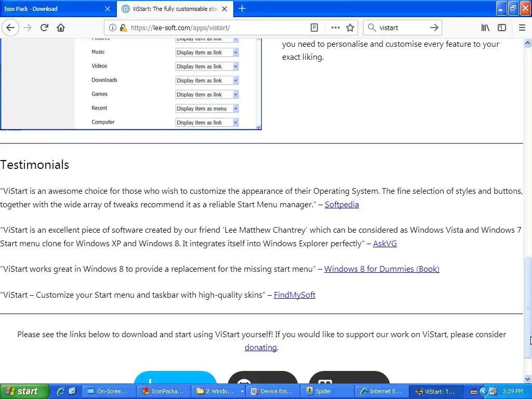Follow Windows 8 for Dummies (Book) link
This screenshot has height=399, width=532.
point(382,269)
